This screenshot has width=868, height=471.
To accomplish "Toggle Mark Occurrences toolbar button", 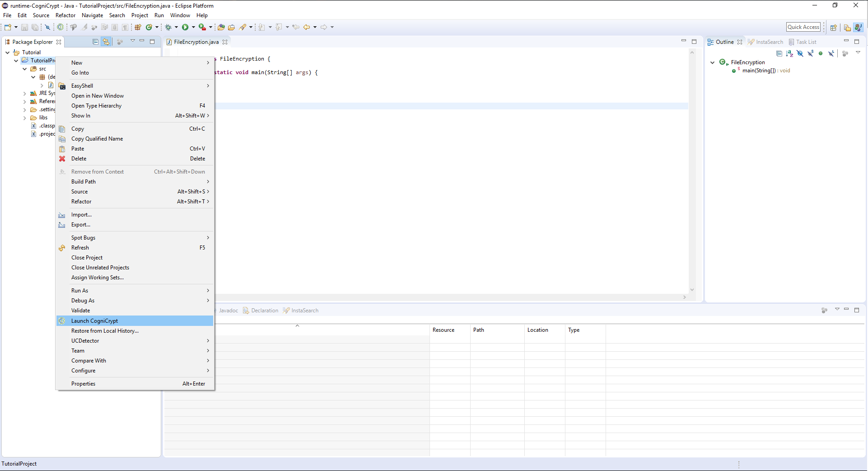I will (x=84, y=27).
